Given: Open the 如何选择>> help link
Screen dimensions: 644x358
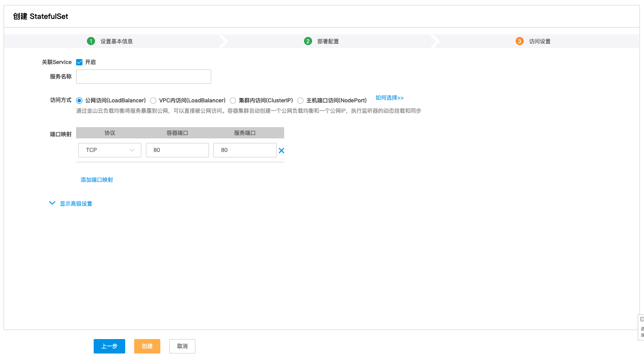Looking at the screenshot, I should [390, 98].
